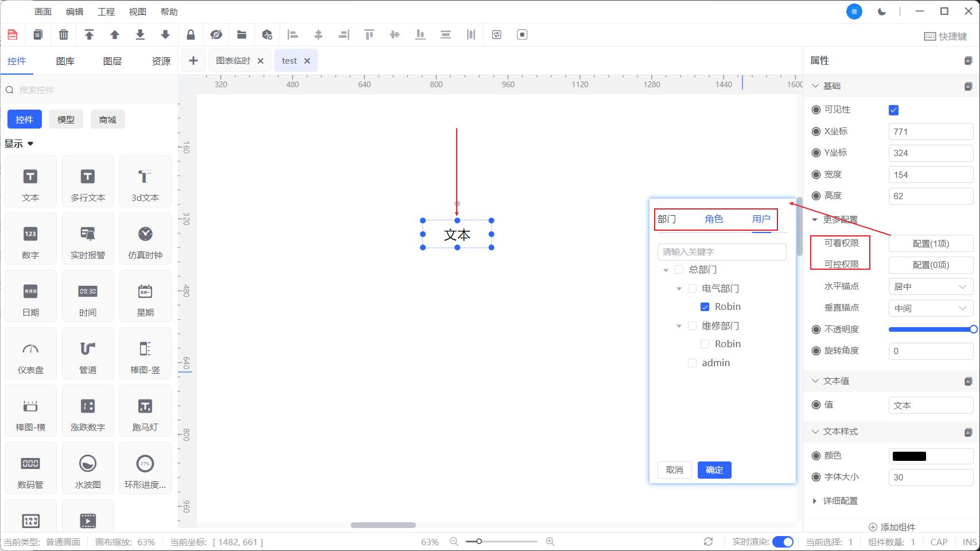This screenshot has width=980, height=551.
Task: Click the hide eye-slash toolbar icon
Action: point(216,35)
